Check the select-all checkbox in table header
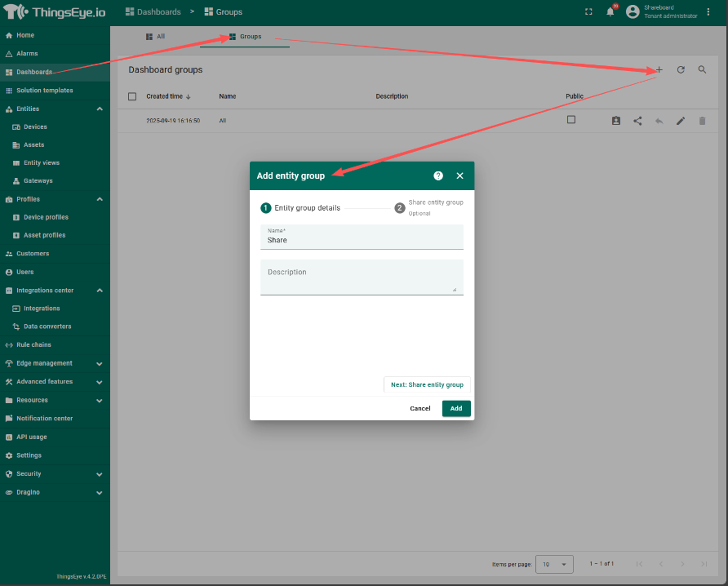The height and width of the screenshot is (586, 728). coord(132,96)
